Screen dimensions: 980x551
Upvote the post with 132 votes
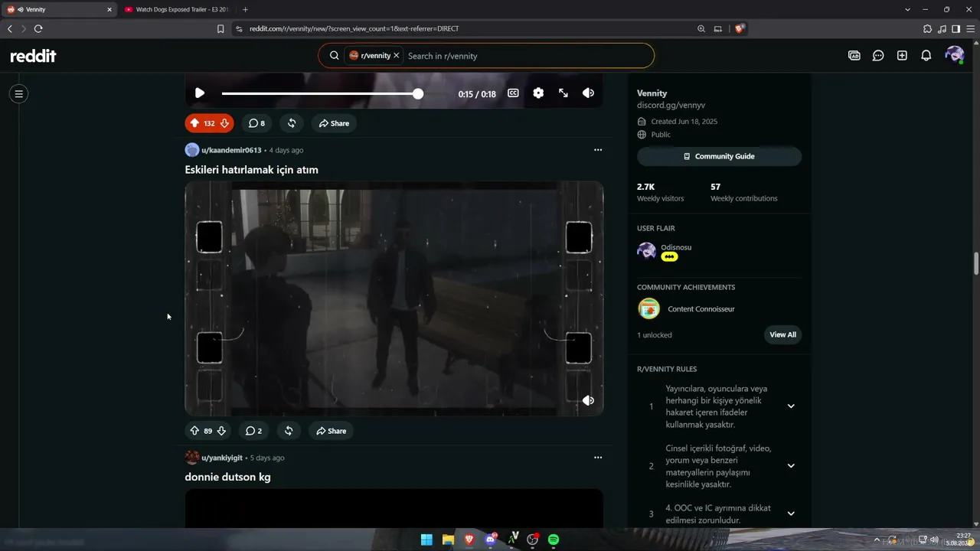tap(194, 123)
